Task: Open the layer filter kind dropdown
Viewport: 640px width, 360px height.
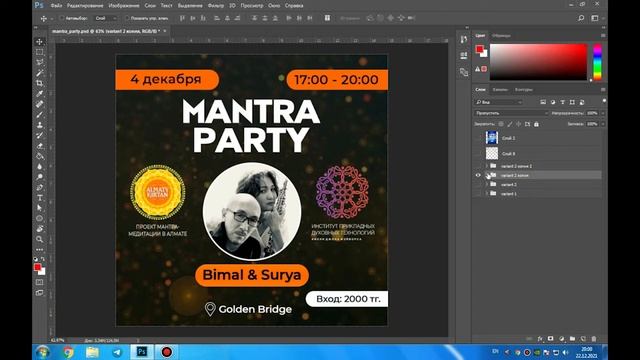Action: click(499, 102)
